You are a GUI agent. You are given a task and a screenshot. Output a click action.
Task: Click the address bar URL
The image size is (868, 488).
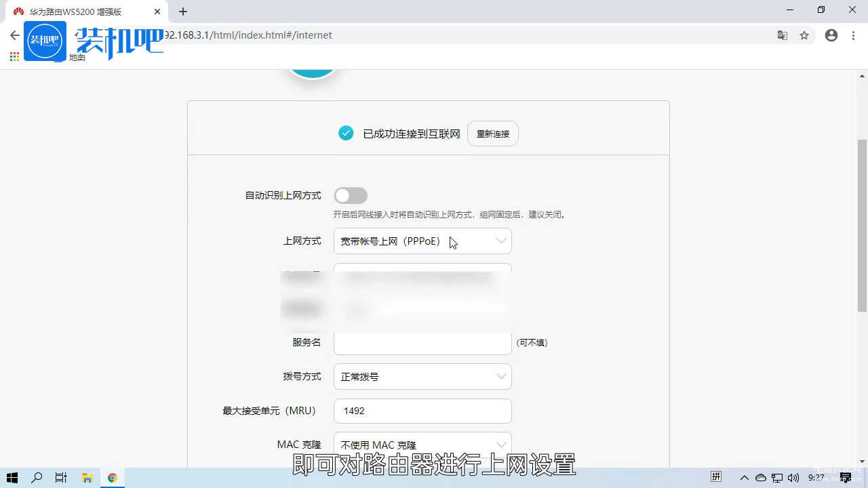click(x=248, y=35)
